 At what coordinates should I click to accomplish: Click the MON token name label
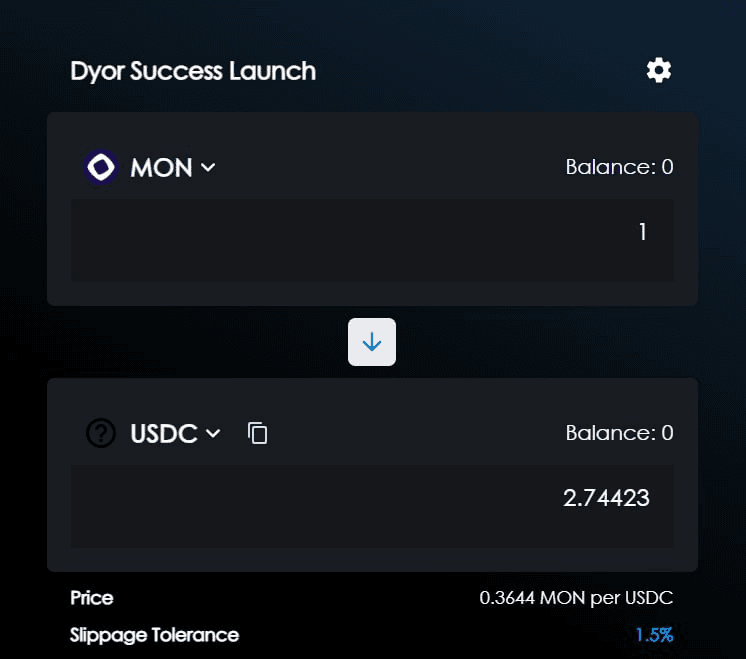(x=161, y=167)
